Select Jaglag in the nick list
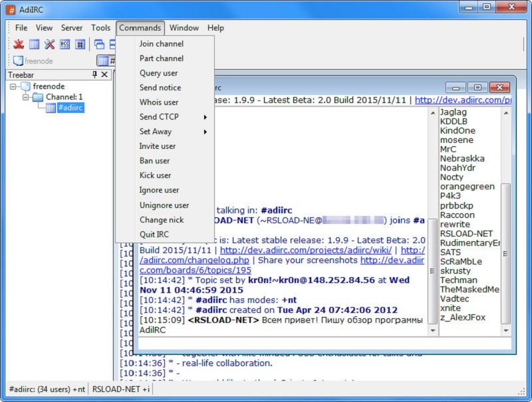 click(x=453, y=112)
